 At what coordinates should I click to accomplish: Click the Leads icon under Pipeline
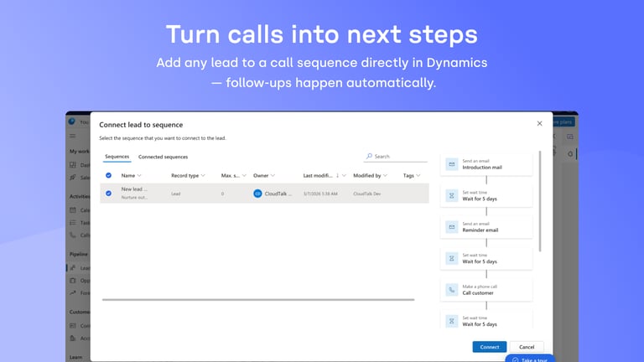[73, 268]
